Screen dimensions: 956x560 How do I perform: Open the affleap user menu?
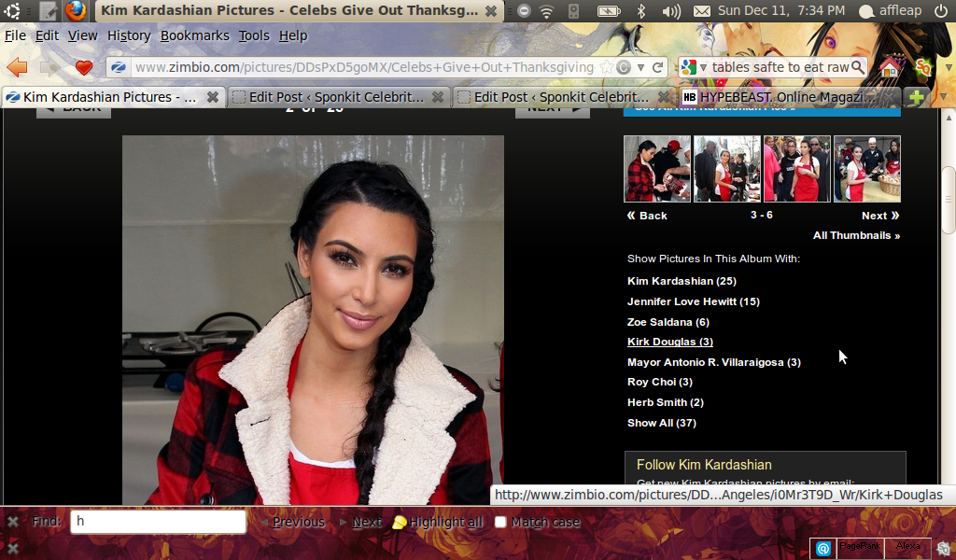[x=891, y=10]
